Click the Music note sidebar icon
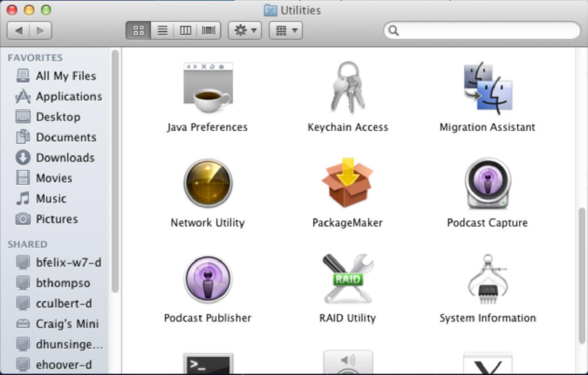Image resolution: width=588 pixels, height=375 pixels. (23, 199)
